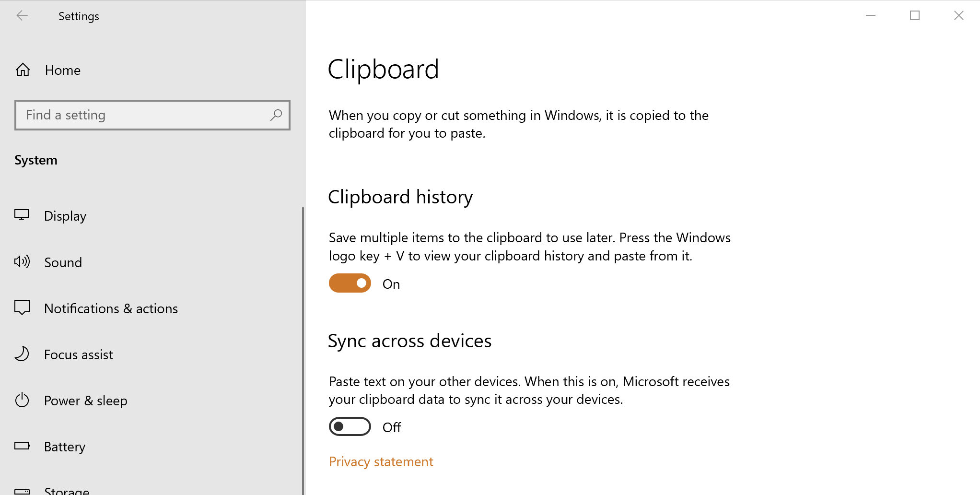Viewport: 980px width, 495px height.
Task: Click the Home house icon
Action: (23, 70)
